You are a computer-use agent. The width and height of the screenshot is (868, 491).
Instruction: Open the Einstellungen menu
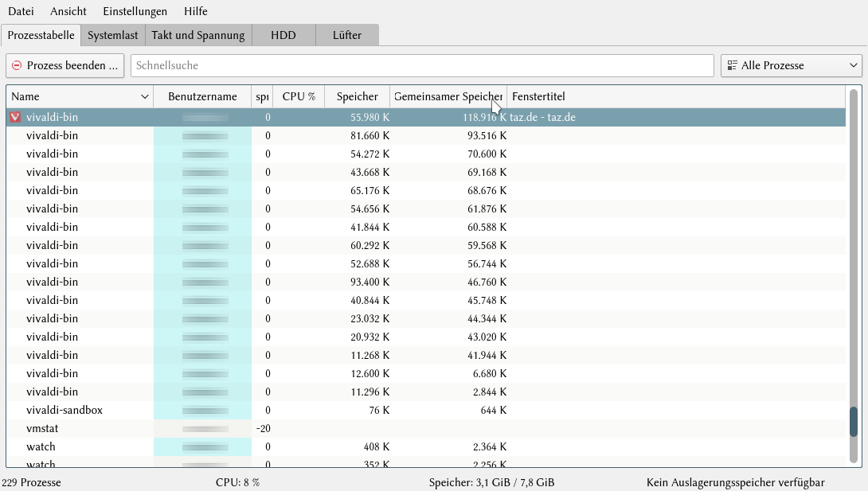tap(135, 11)
